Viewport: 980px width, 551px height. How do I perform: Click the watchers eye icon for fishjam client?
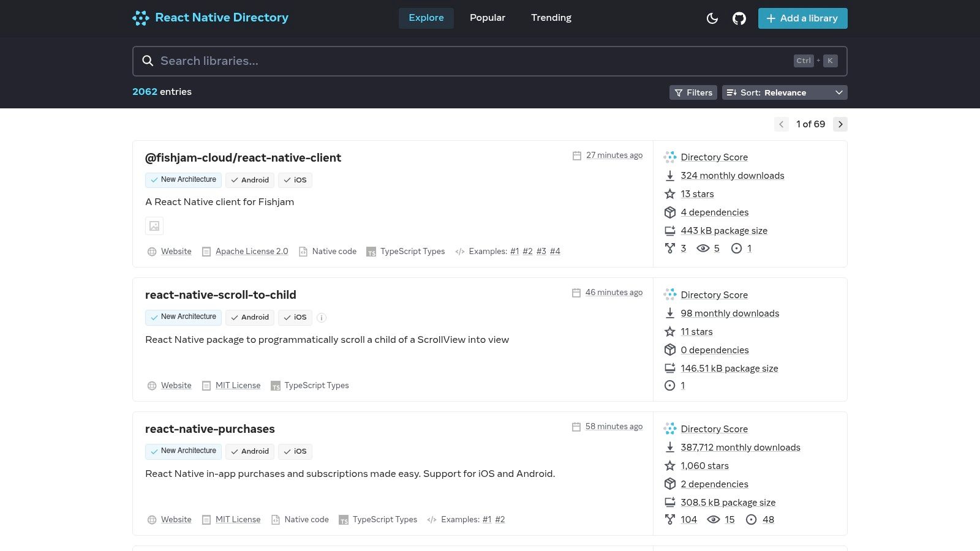703,249
